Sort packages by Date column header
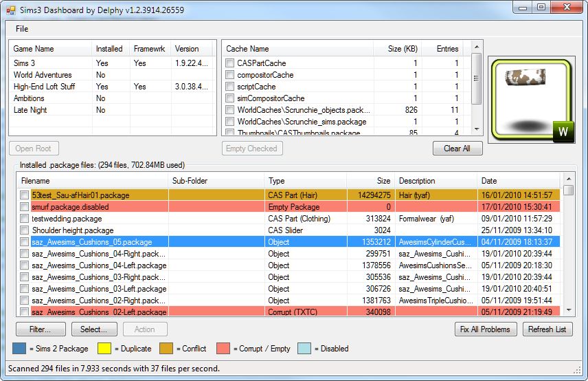This screenshot has width=588, height=381. point(519,181)
